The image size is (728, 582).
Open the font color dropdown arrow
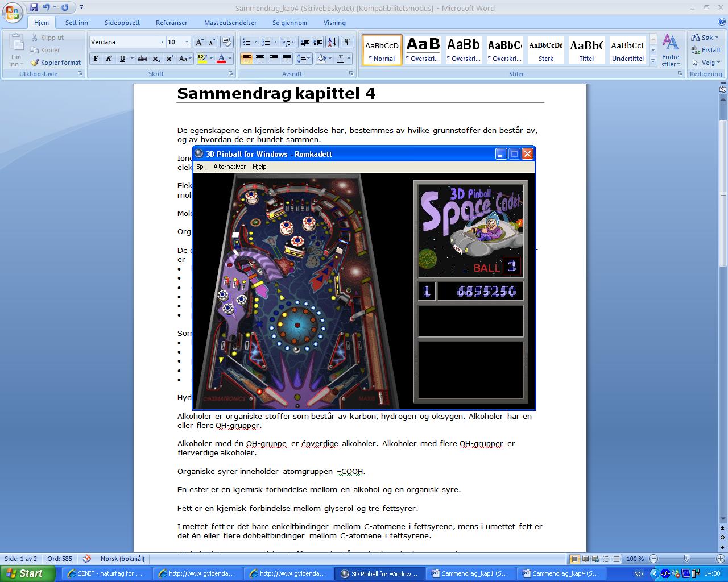coord(230,59)
